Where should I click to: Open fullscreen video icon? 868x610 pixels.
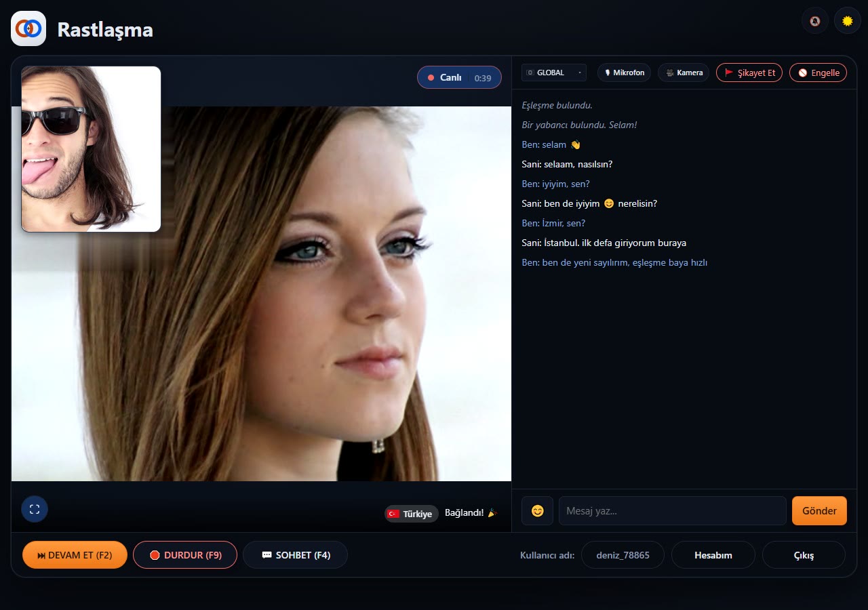[35, 509]
